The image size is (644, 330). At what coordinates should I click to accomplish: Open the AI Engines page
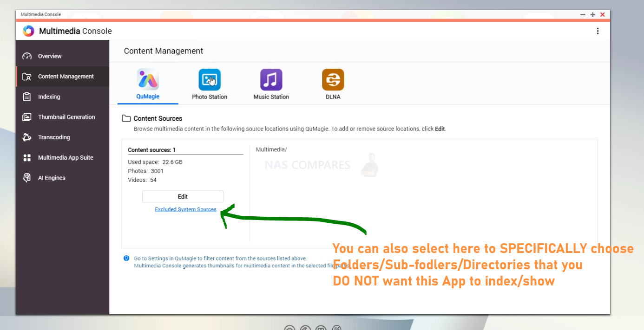coord(52,178)
